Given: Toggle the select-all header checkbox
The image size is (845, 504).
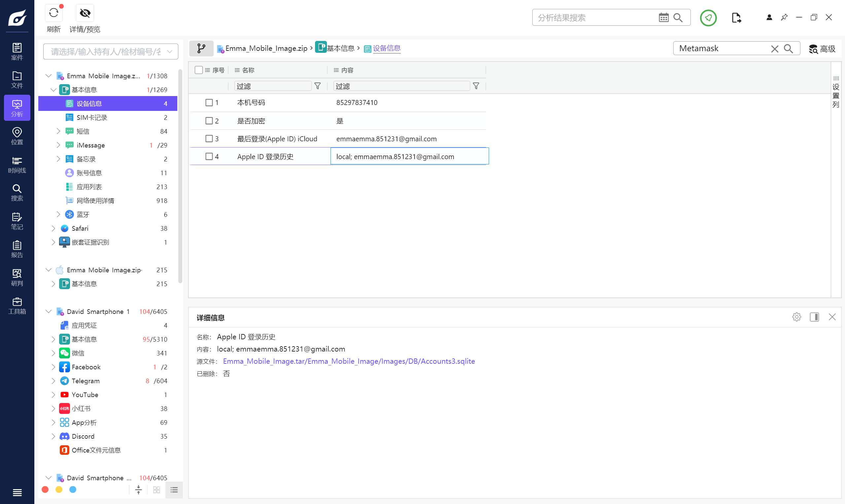Looking at the screenshot, I should [x=199, y=70].
